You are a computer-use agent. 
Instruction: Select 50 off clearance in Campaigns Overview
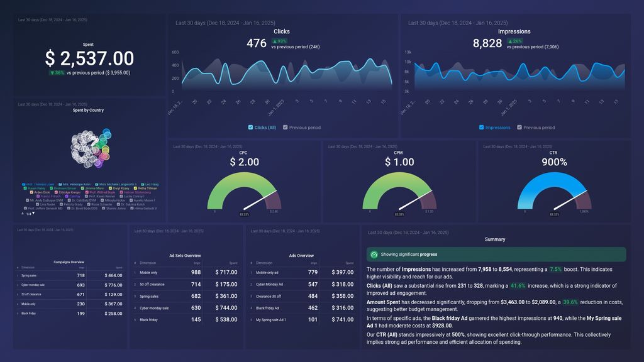click(x=69, y=294)
